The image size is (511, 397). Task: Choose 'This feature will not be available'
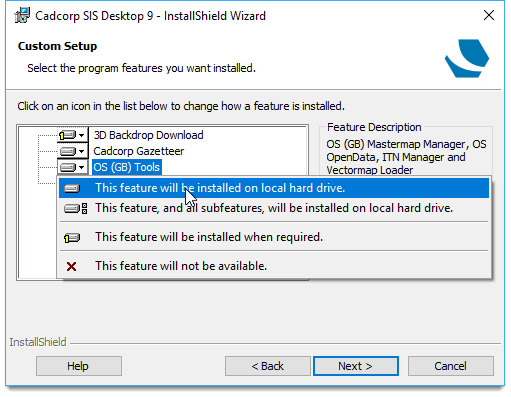coord(274,266)
